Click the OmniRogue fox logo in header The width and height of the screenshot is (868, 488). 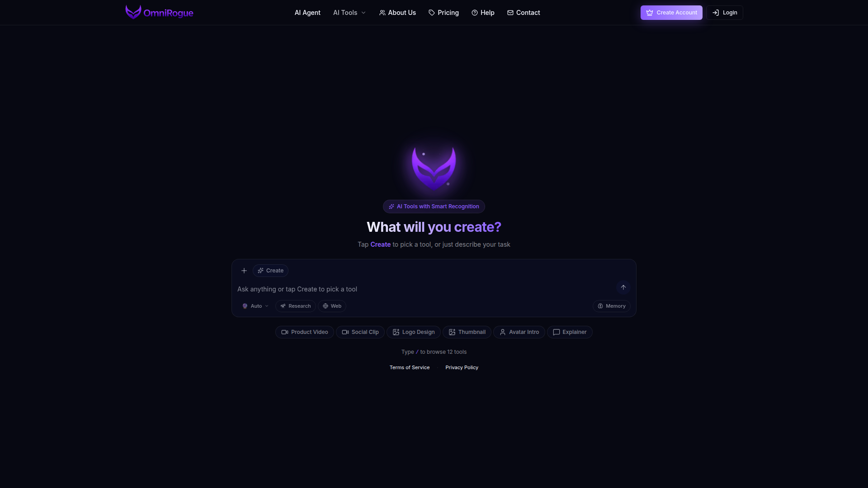tap(133, 12)
